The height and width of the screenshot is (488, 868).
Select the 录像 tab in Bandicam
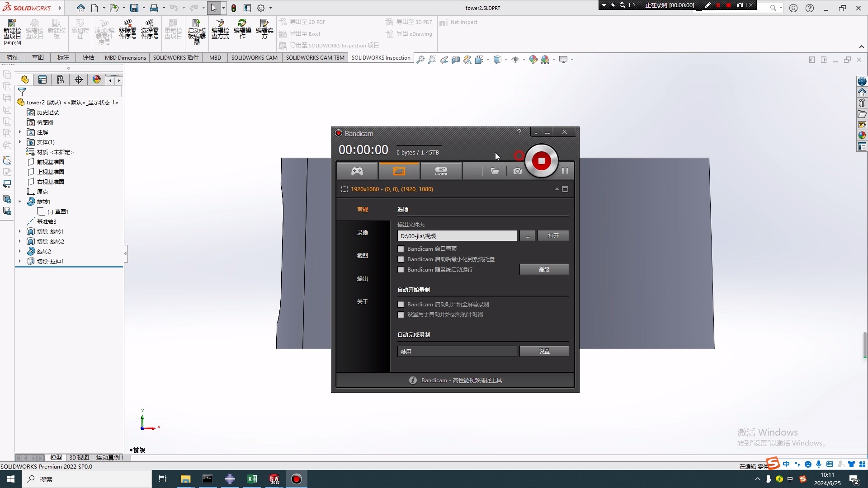(363, 232)
